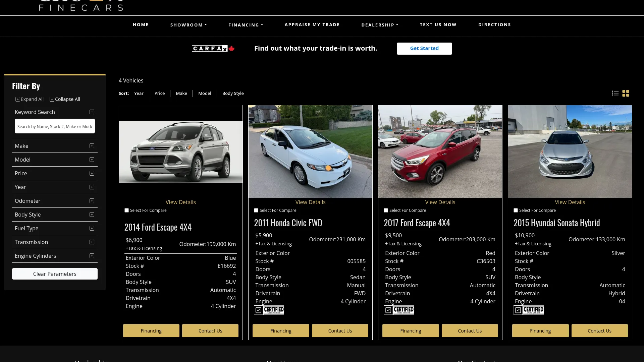Click the Get Started trade-in button
The height and width of the screenshot is (362, 644).
(424, 49)
